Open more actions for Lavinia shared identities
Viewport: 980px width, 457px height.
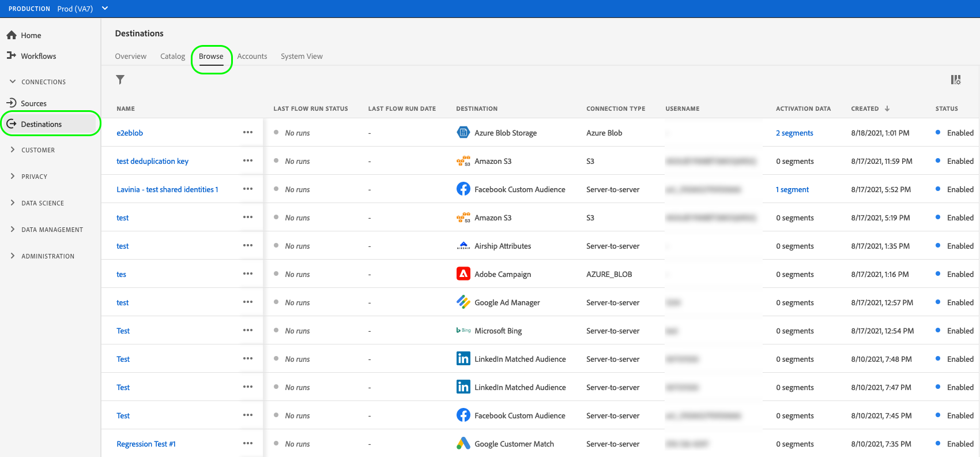(248, 189)
